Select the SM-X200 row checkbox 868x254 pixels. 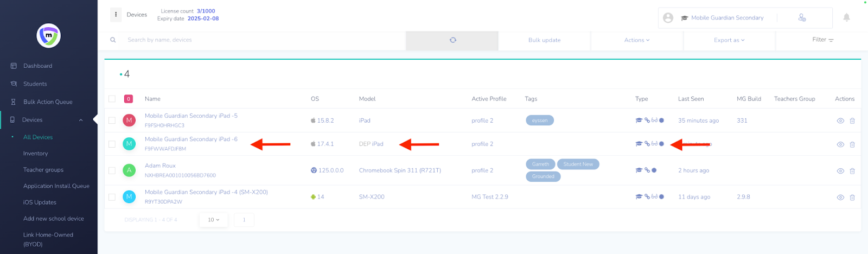coord(112,197)
